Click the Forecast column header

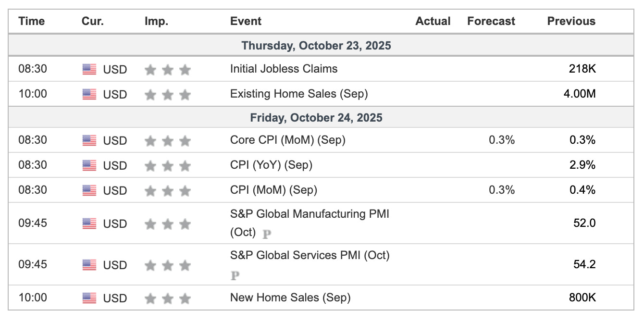491,21
